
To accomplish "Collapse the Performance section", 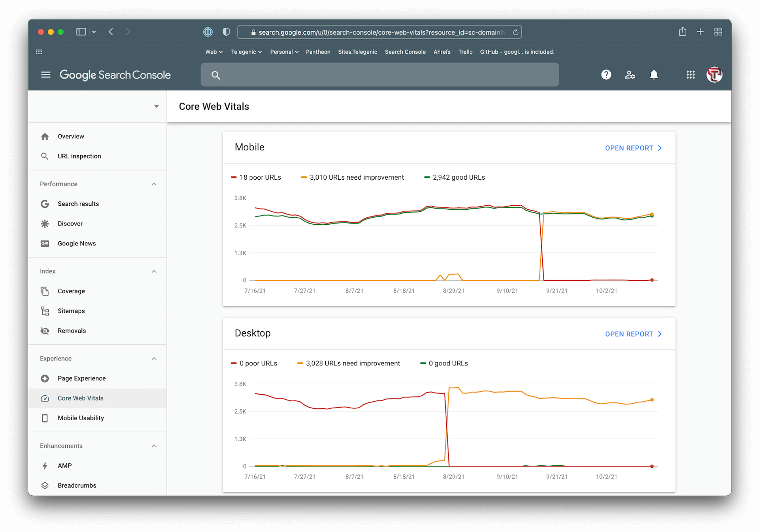I will 154,184.
